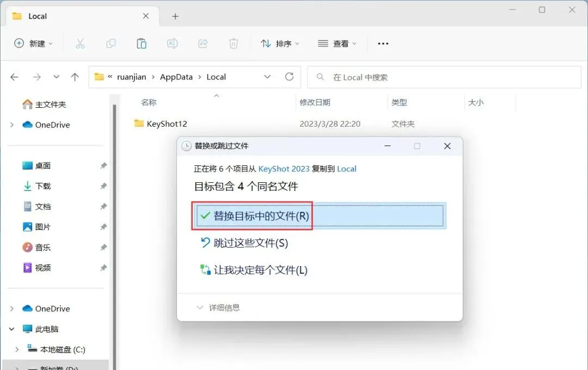Choose 替换目标中的文件(R)

320,215
